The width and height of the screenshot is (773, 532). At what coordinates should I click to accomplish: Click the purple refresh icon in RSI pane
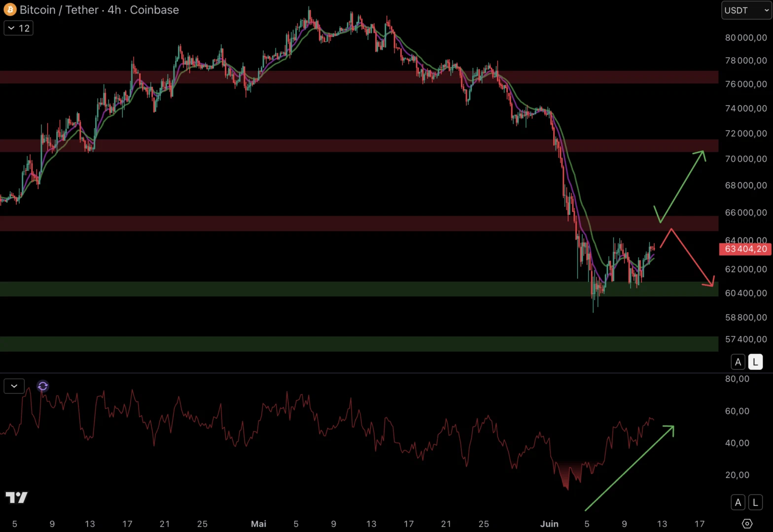(43, 386)
